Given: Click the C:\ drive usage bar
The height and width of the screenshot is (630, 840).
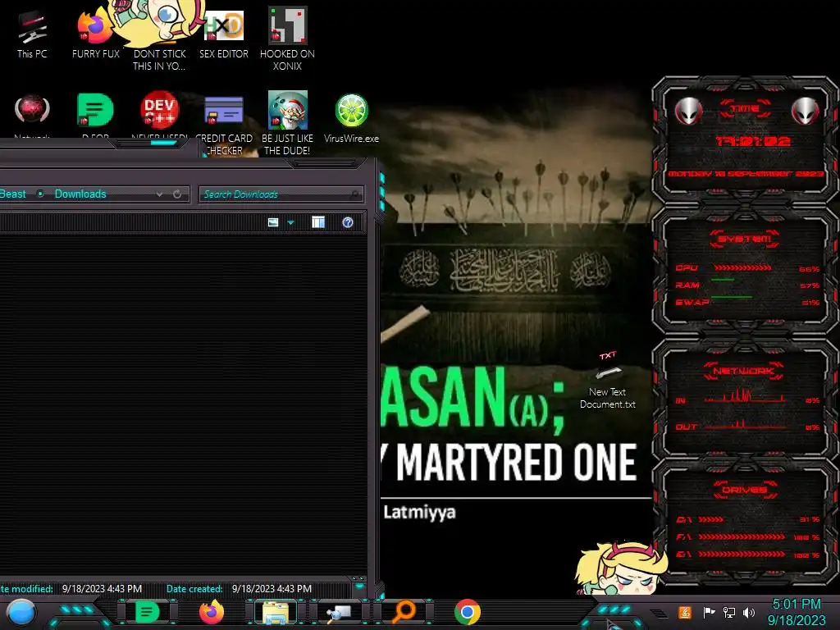Looking at the screenshot, I should (711, 519).
